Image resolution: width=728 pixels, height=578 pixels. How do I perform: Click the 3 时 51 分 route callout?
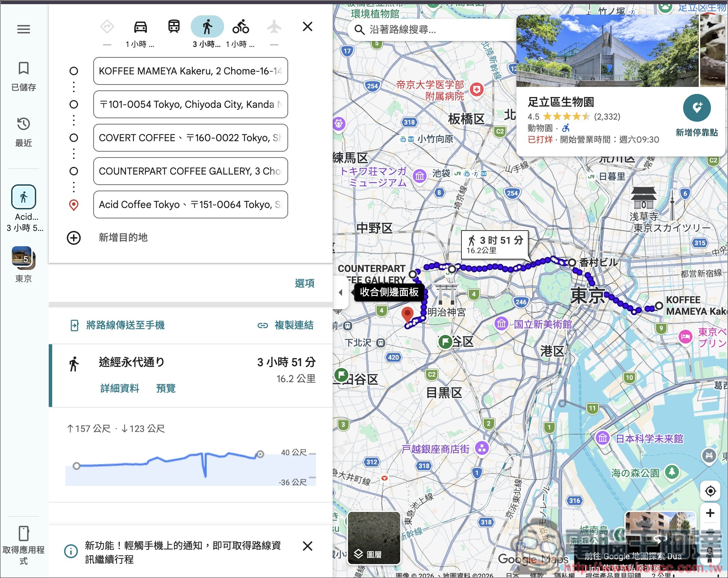pos(495,245)
